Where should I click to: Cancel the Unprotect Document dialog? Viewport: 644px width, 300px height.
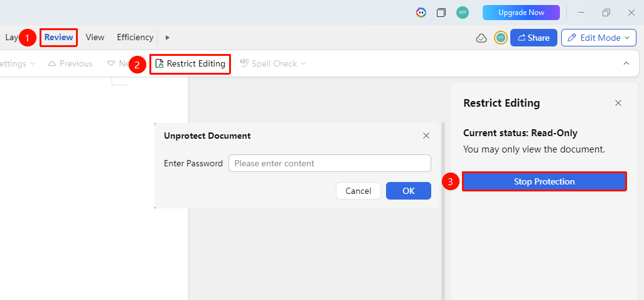click(x=358, y=191)
